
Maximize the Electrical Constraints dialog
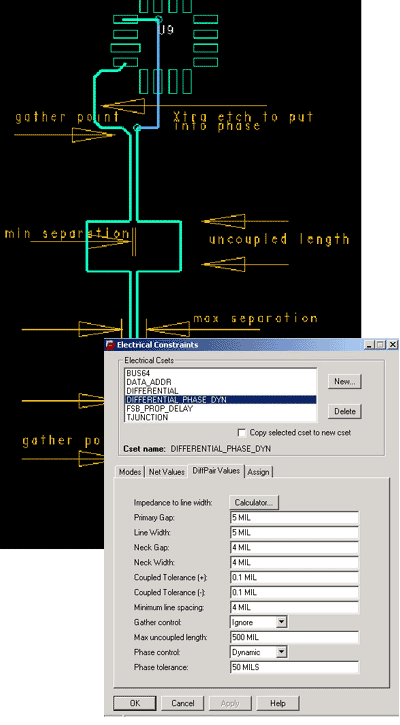(x=380, y=345)
